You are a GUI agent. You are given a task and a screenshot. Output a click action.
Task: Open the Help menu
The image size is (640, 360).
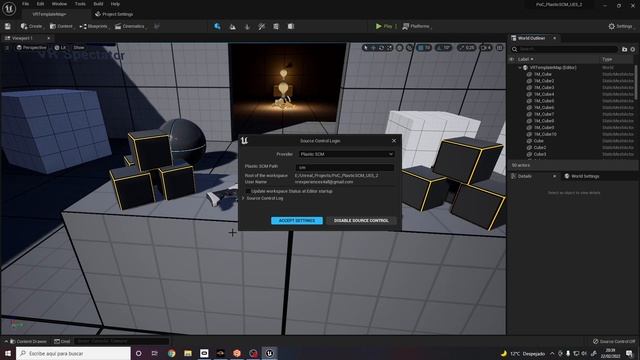coord(115,4)
